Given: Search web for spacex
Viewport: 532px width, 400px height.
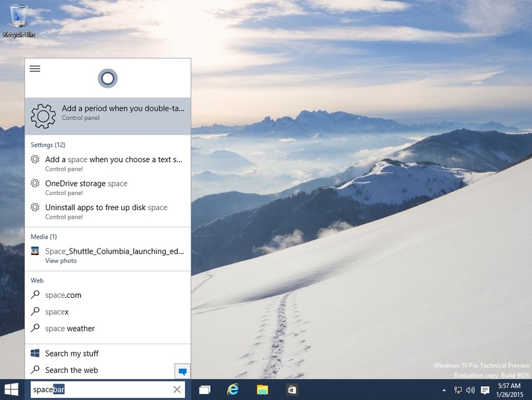Looking at the screenshot, I should pyautogui.click(x=108, y=312).
